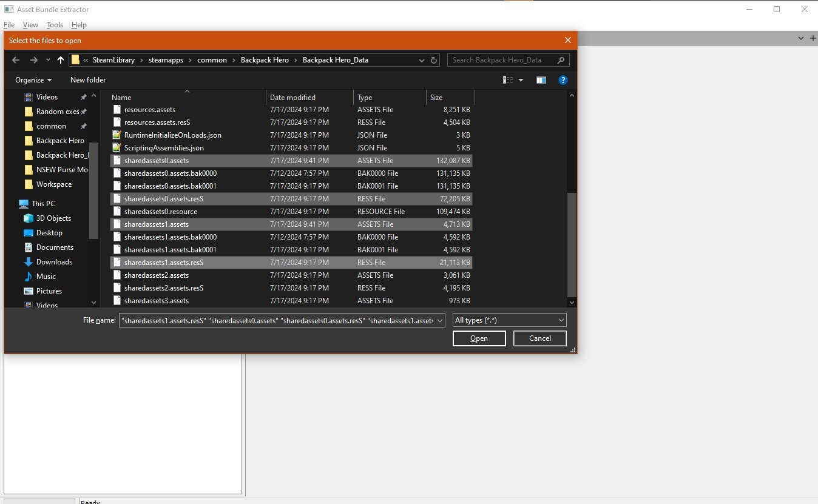This screenshot has height=504, width=818.
Task: Click the search magnifier icon
Action: click(x=561, y=60)
